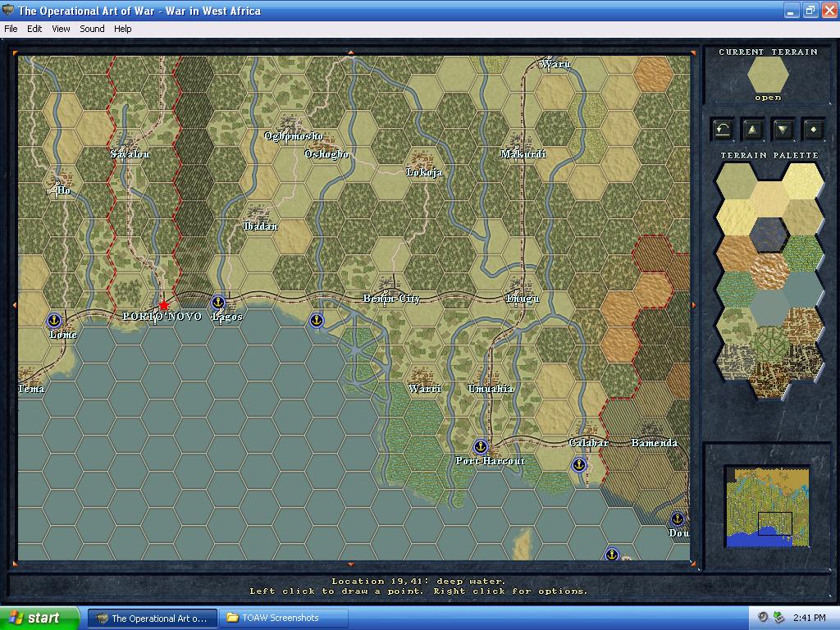
Task: Open the Edit menu
Action: tap(34, 29)
